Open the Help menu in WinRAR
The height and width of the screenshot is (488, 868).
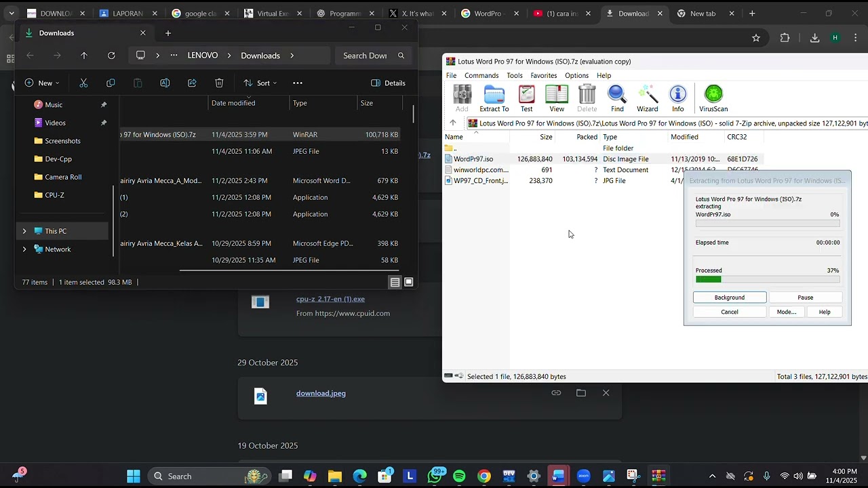coord(604,75)
